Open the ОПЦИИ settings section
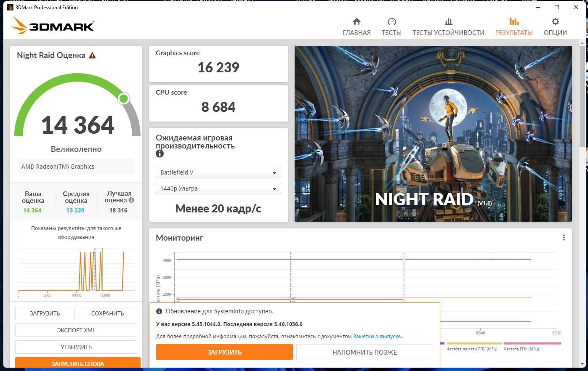 click(x=555, y=27)
